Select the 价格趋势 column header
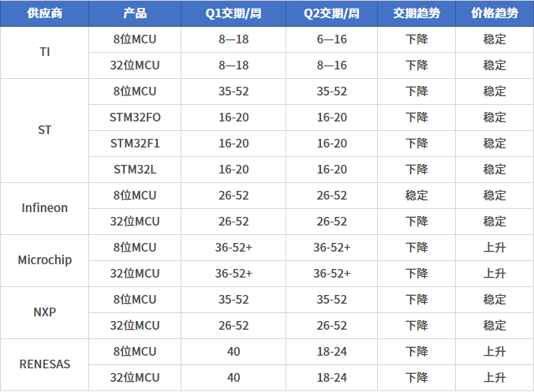Image resolution: width=534 pixels, height=392 pixels. [x=495, y=13]
